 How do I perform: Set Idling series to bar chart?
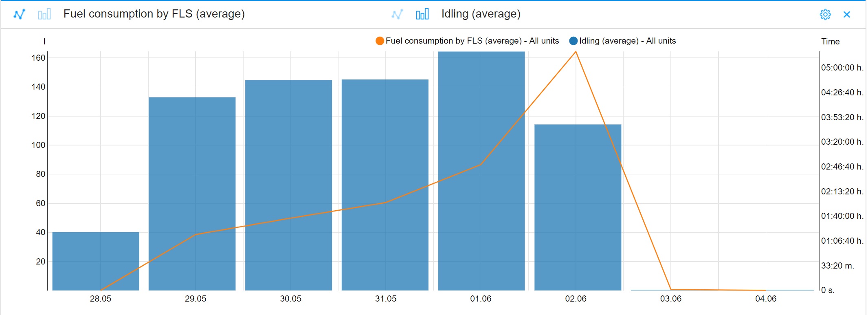pyautogui.click(x=422, y=14)
